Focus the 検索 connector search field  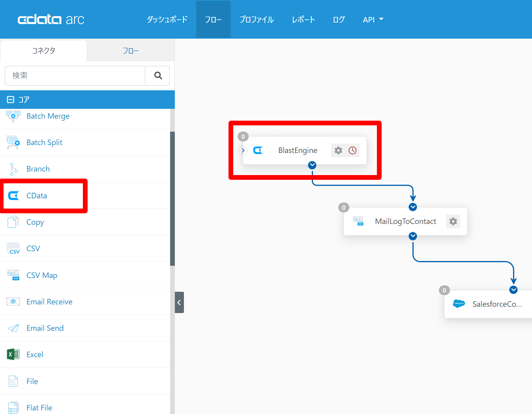75,76
